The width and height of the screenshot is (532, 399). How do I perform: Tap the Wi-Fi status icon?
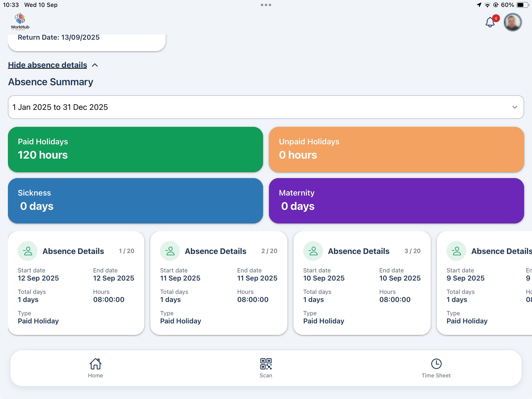click(x=487, y=5)
